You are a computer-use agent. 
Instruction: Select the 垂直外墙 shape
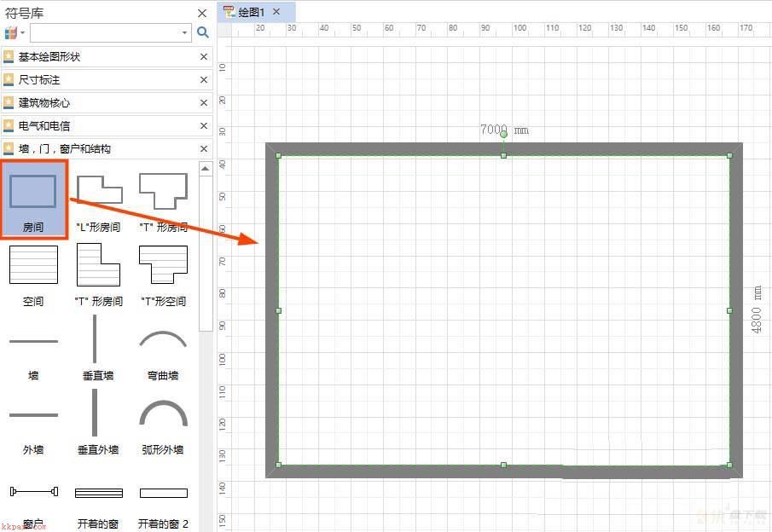coord(98,424)
